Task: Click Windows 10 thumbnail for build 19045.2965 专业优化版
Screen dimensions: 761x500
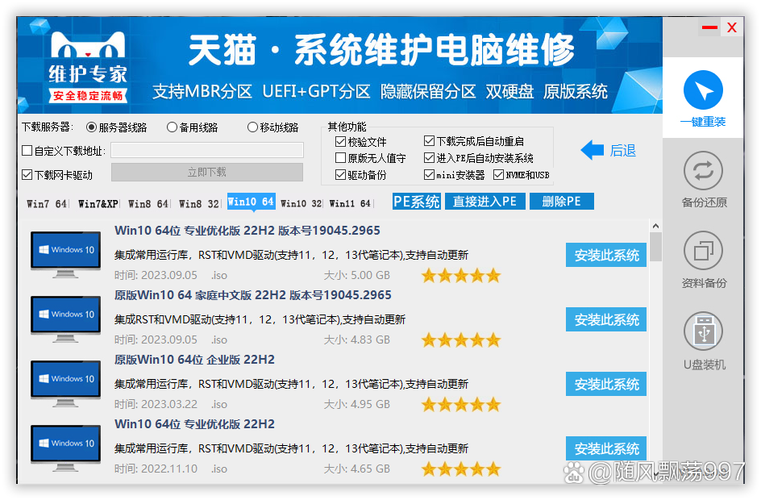Action: point(66,254)
